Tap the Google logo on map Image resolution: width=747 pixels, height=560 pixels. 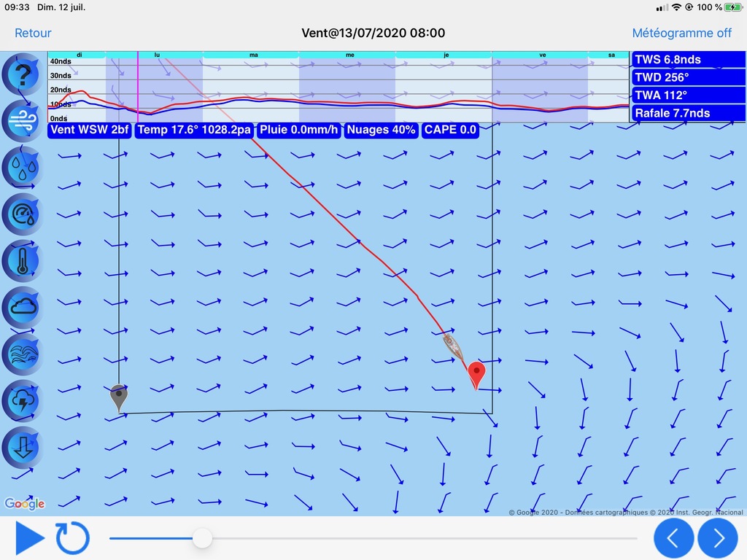click(25, 504)
